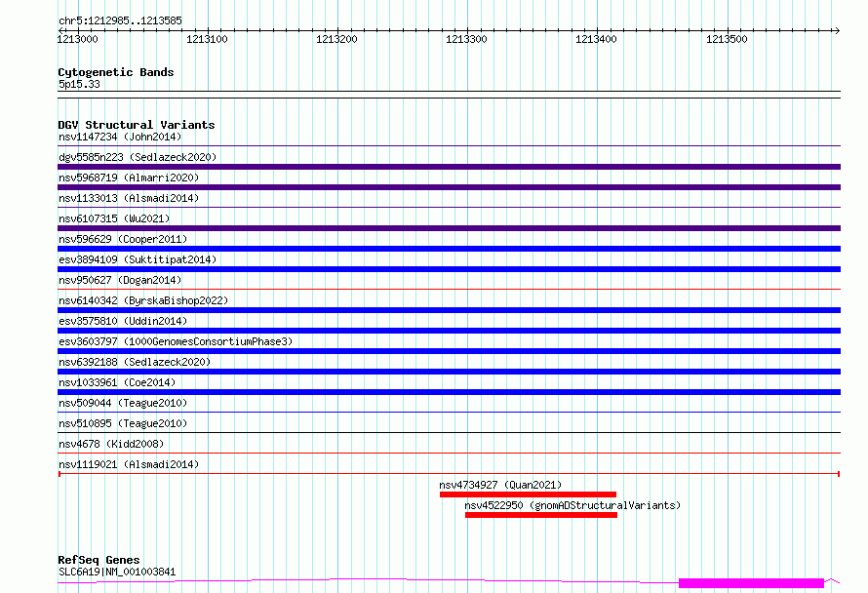Click the nsv4522950 gnomAD red variant bar
Screen dimensions: 868x593
click(541, 515)
